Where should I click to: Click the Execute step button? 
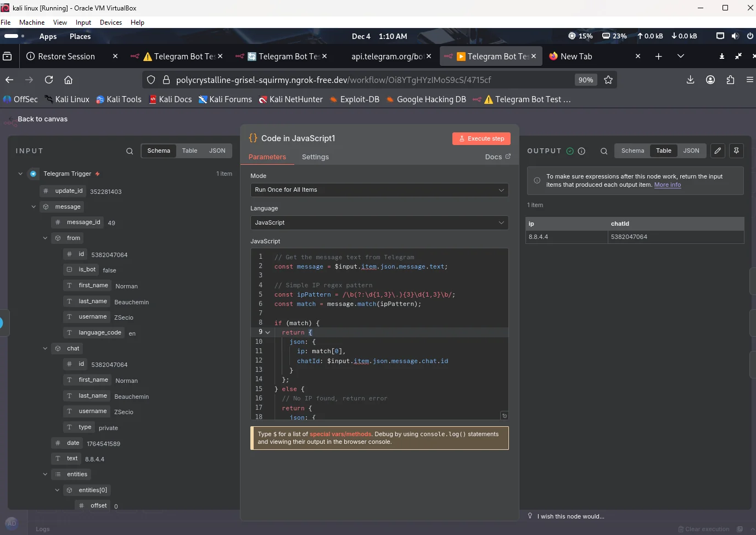(x=481, y=138)
